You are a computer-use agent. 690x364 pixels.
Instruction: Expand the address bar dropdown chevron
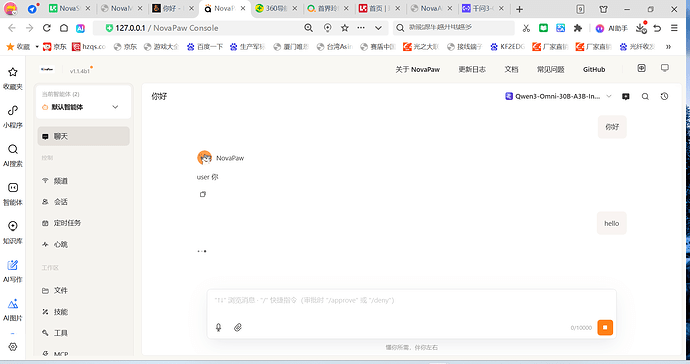(x=378, y=28)
